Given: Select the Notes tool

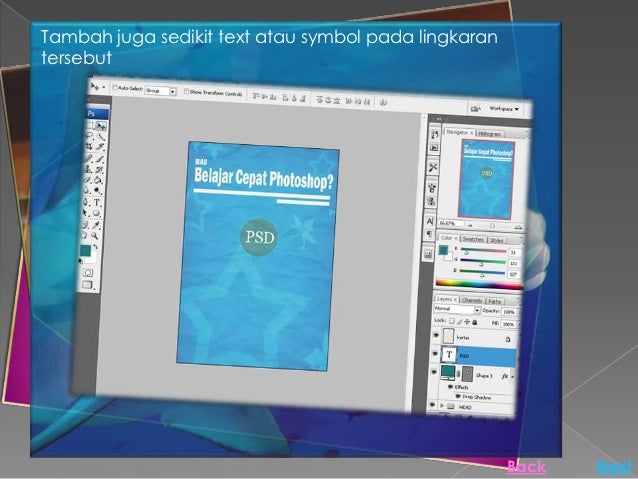Looking at the screenshot, I should point(84,225).
